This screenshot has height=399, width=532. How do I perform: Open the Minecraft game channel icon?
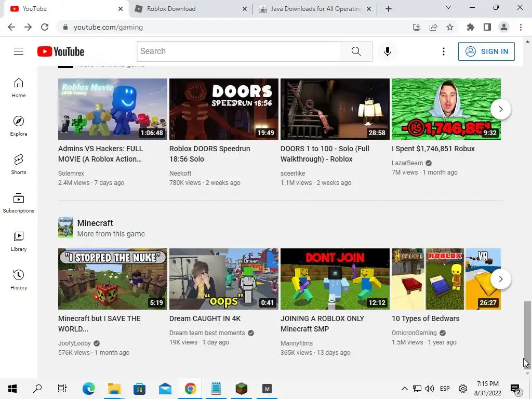65,228
